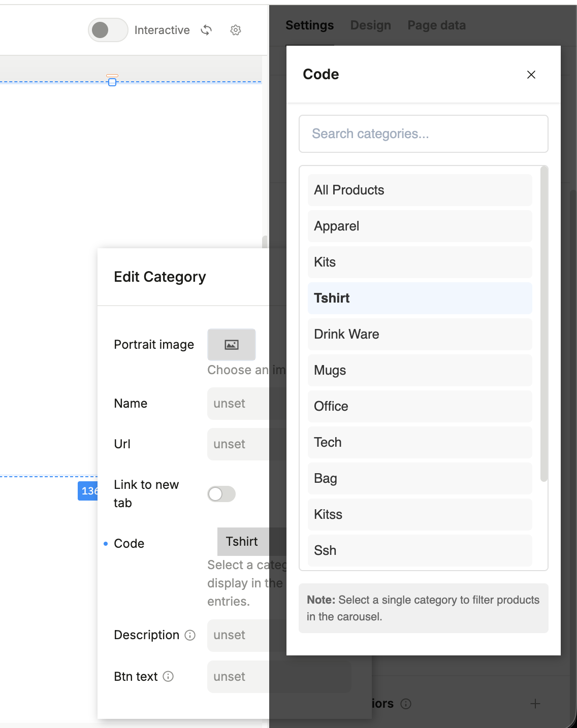Click the Search categories field
The image size is (577, 728).
tap(423, 134)
